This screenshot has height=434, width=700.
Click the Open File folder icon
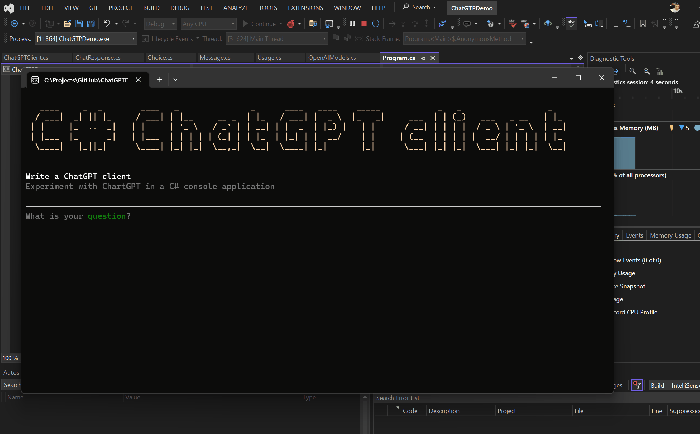tap(67, 24)
